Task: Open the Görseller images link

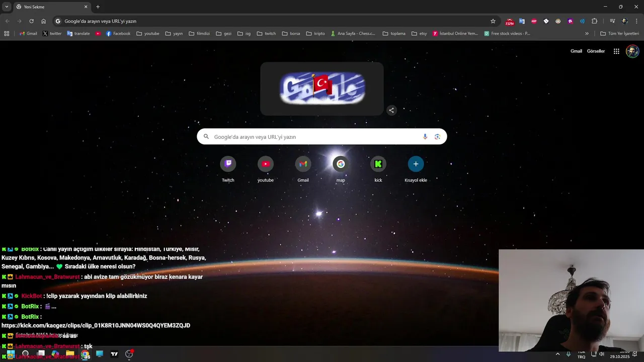Action: [596, 51]
